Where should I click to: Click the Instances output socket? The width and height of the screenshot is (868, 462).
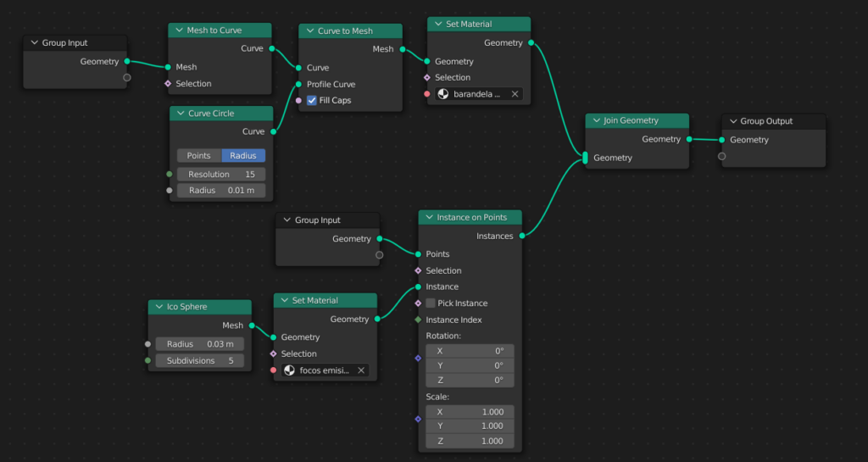pos(521,236)
